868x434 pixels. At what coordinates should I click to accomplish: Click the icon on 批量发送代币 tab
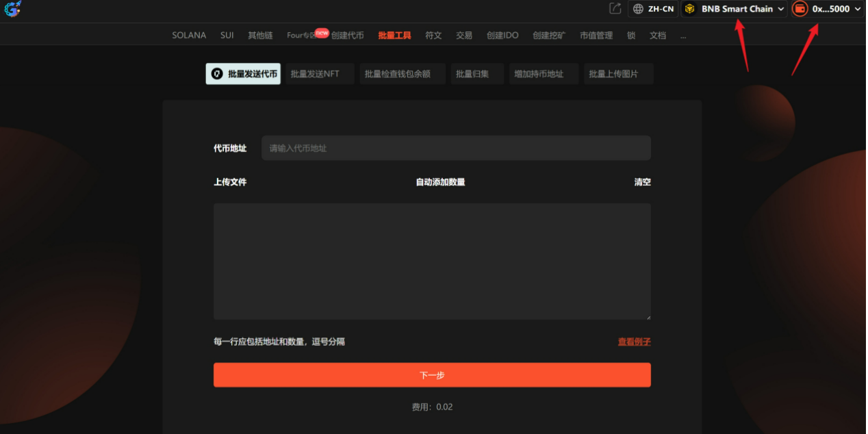(217, 74)
